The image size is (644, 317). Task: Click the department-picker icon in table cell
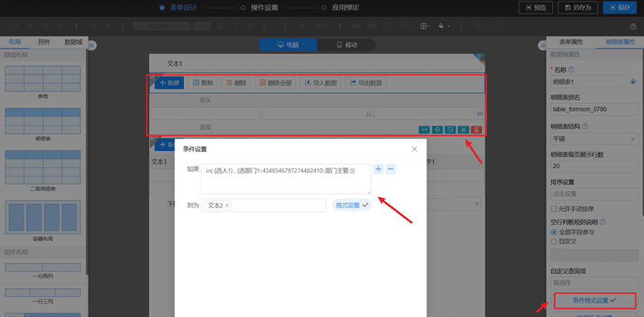[479, 114]
